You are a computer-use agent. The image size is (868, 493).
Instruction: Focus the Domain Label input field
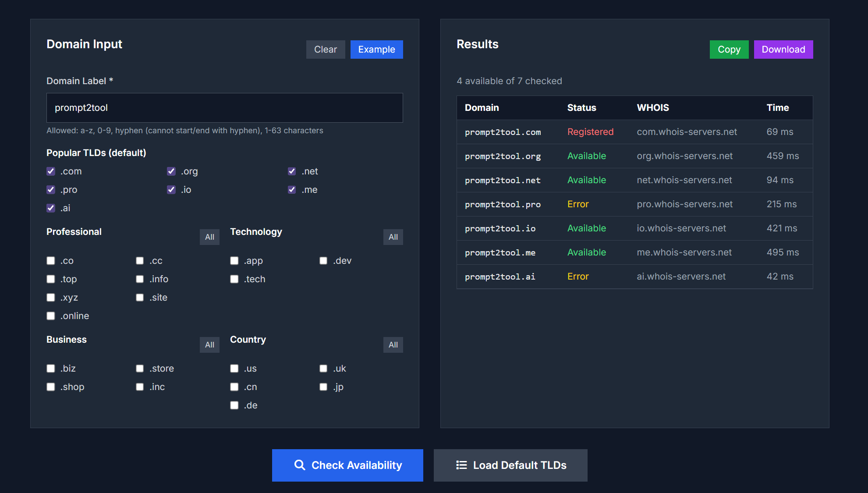(224, 108)
